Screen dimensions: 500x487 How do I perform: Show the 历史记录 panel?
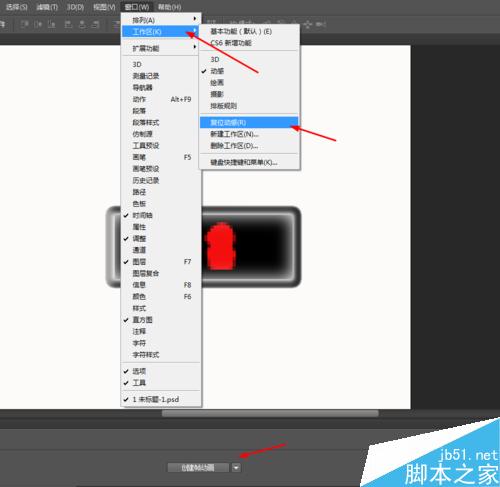tap(161, 181)
